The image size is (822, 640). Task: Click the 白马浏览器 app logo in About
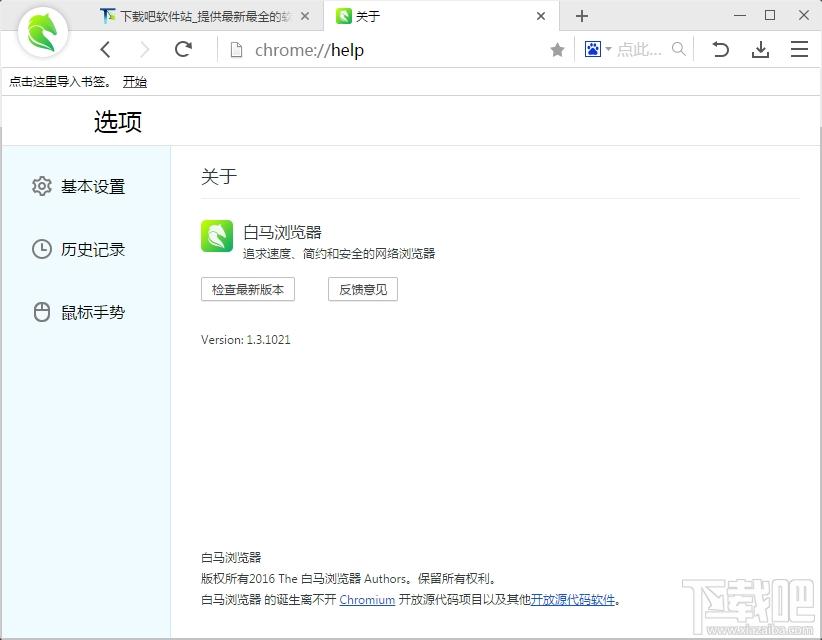click(x=217, y=236)
